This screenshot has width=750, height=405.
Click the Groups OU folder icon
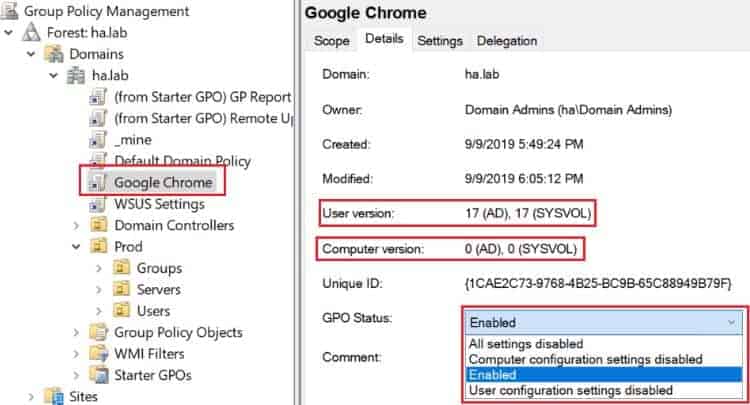click(121, 268)
